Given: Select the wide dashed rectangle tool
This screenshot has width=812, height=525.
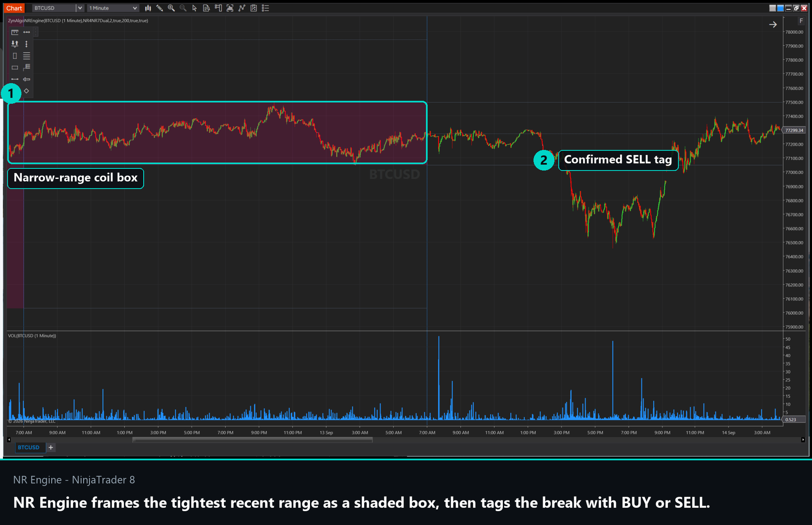Looking at the screenshot, I should 15,67.
